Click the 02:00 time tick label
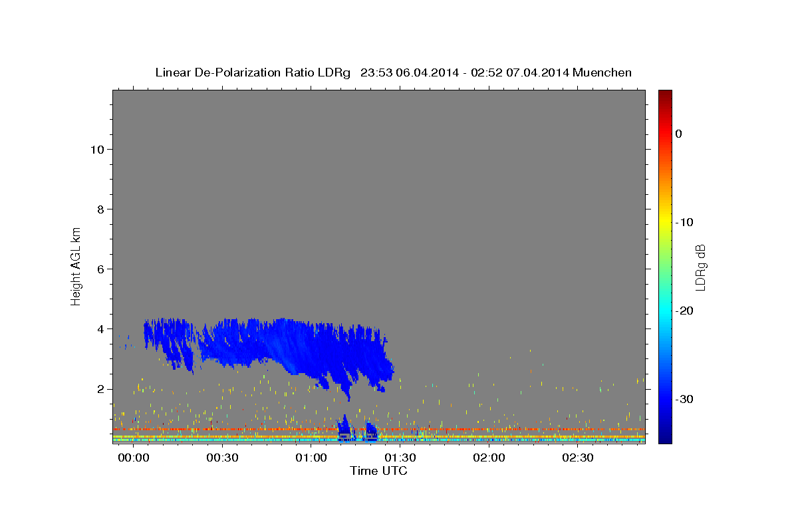 tap(489, 458)
